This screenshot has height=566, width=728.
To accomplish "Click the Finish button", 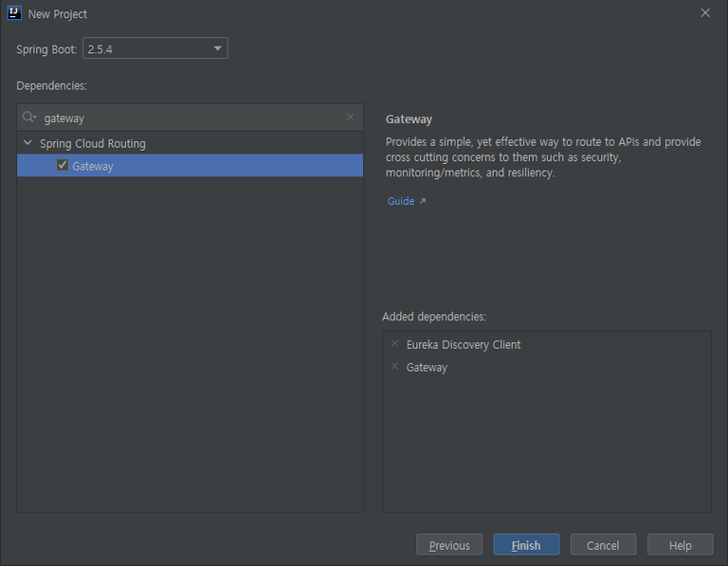I will pos(526,544).
